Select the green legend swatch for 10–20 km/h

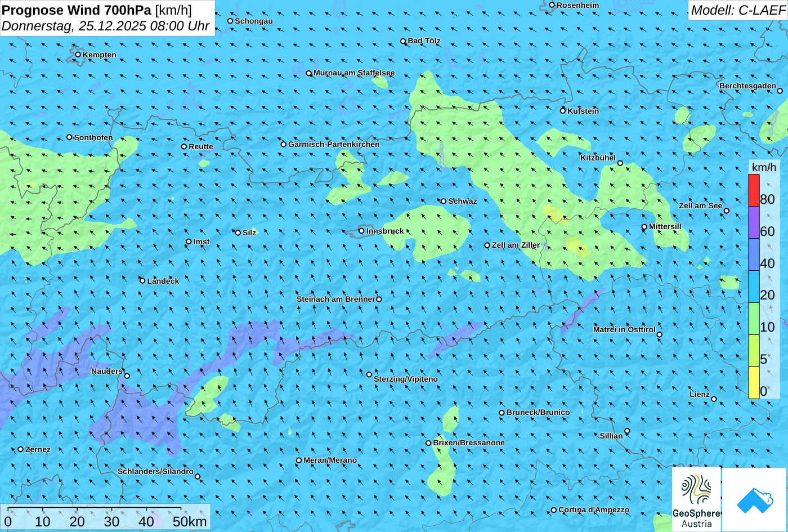[754, 319]
